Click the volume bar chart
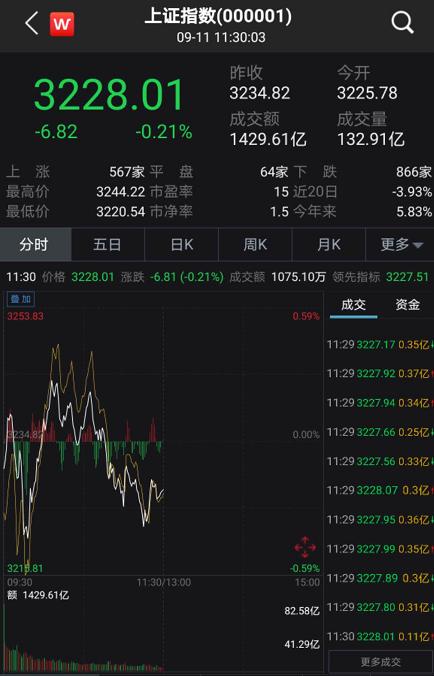The image size is (434, 676). [163, 637]
